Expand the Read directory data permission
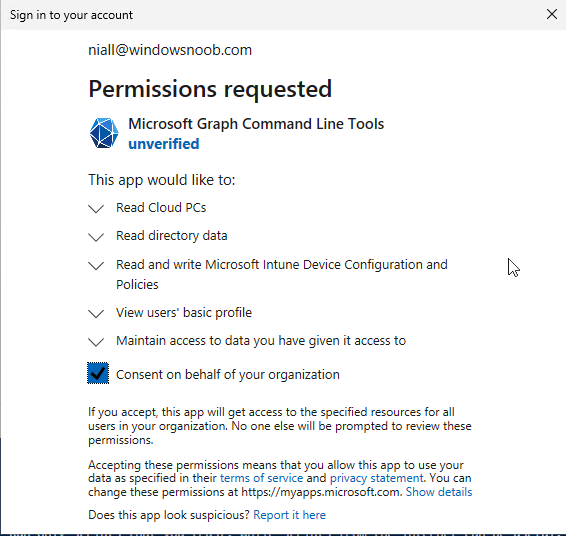566x536 pixels. point(96,237)
